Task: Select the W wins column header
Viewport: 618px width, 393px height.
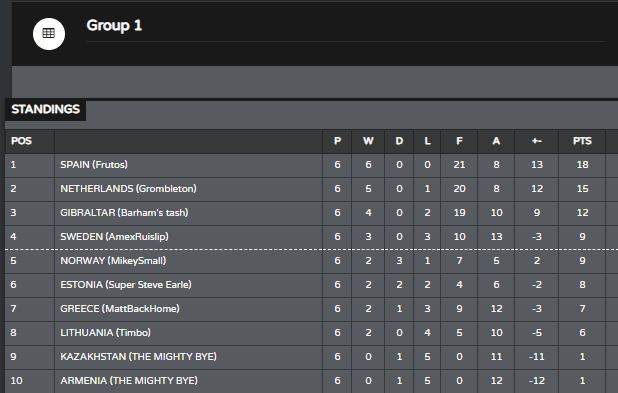Action: click(368, 141)
